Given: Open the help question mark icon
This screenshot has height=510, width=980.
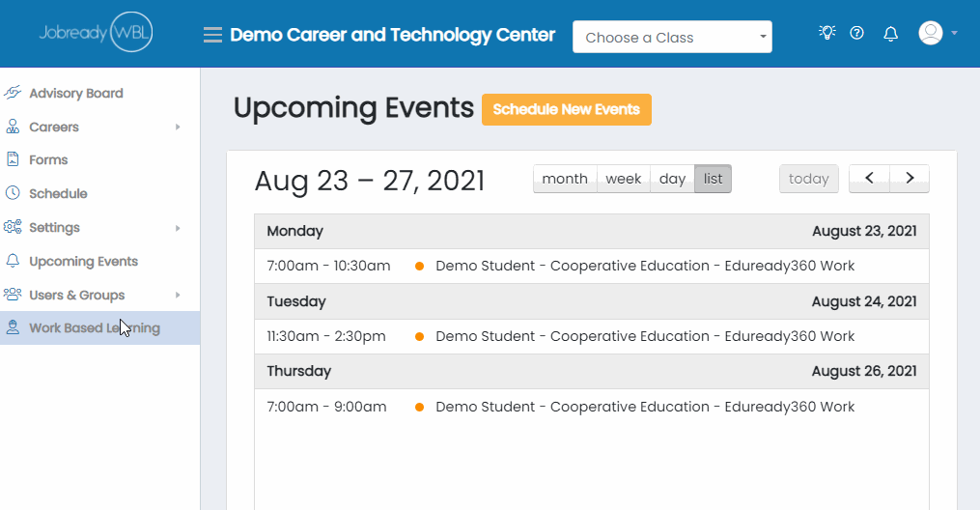Looking at the screenshot, I should [x=856, y=33].
